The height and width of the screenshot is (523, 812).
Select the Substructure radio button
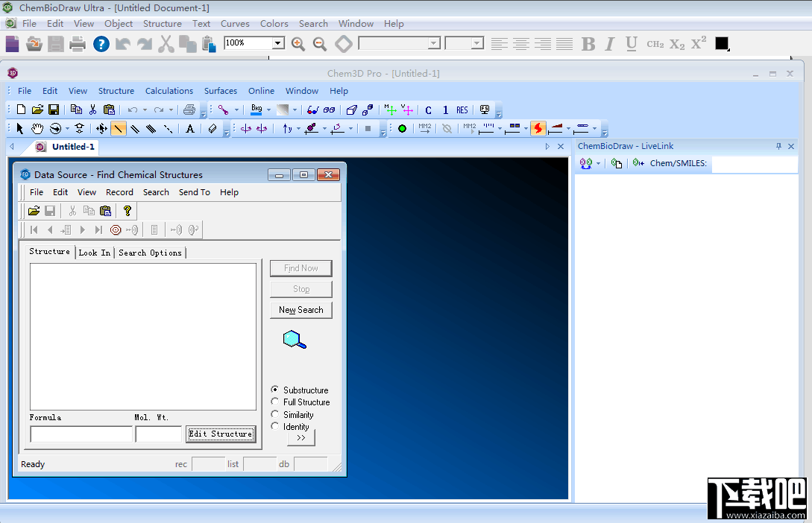(274, 390)
